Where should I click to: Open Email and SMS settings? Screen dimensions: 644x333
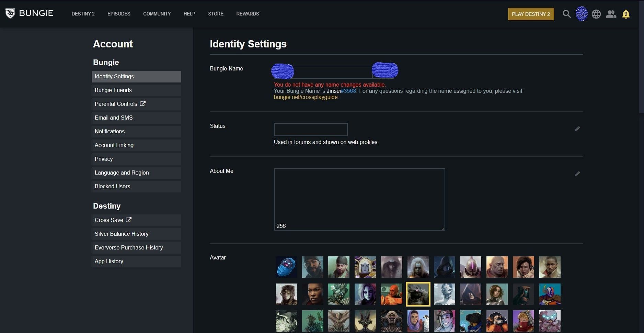[137, 118]
